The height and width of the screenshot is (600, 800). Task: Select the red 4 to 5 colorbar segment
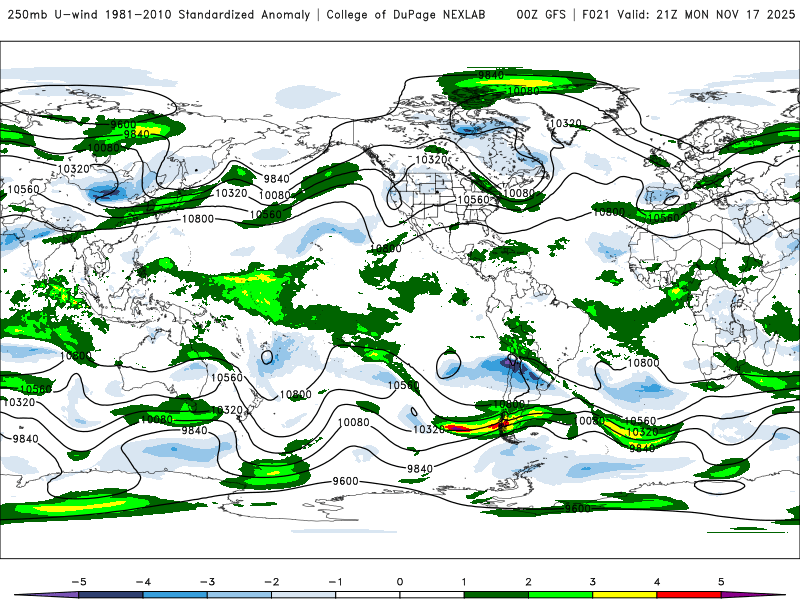tap(688, 595)
